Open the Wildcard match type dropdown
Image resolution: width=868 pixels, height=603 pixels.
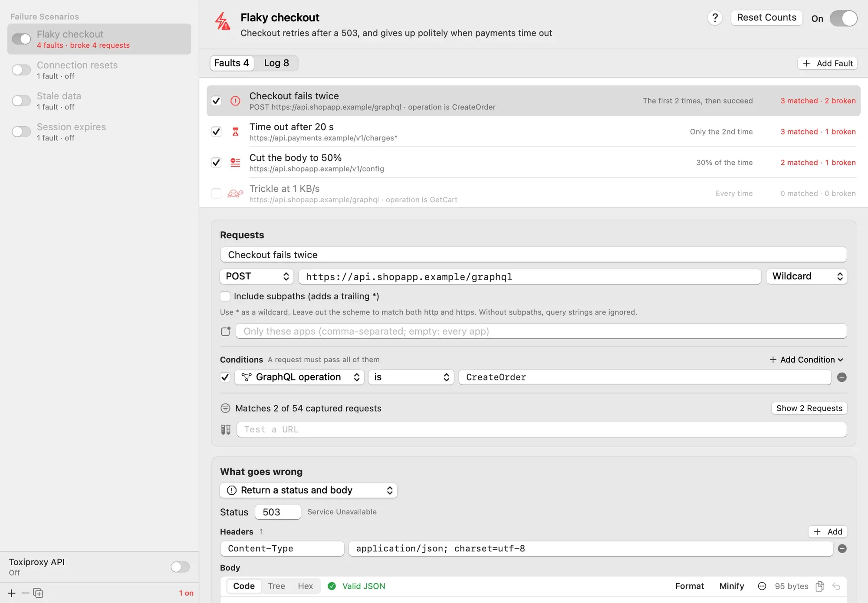(x=807, y=277)
